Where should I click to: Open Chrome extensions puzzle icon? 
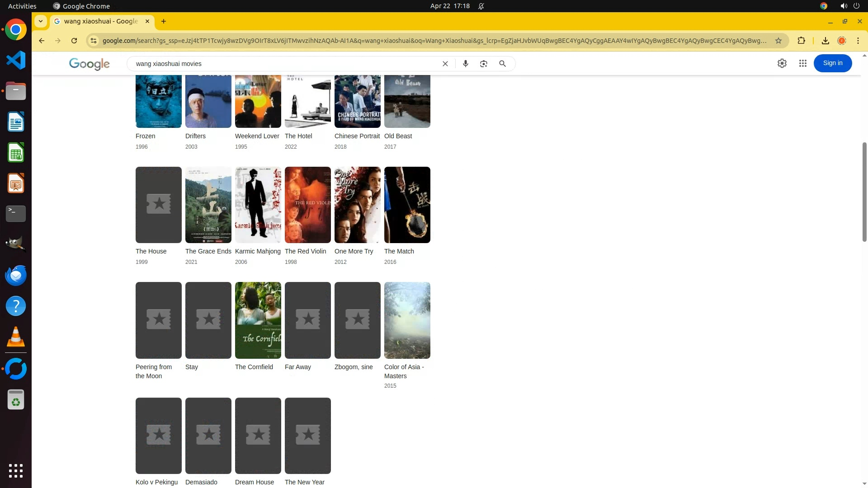point(801,41)
